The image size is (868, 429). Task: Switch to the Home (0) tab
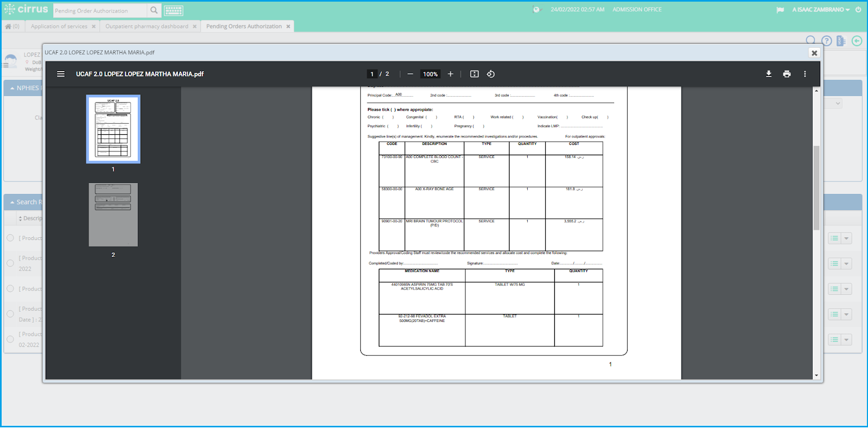[12, 26]
